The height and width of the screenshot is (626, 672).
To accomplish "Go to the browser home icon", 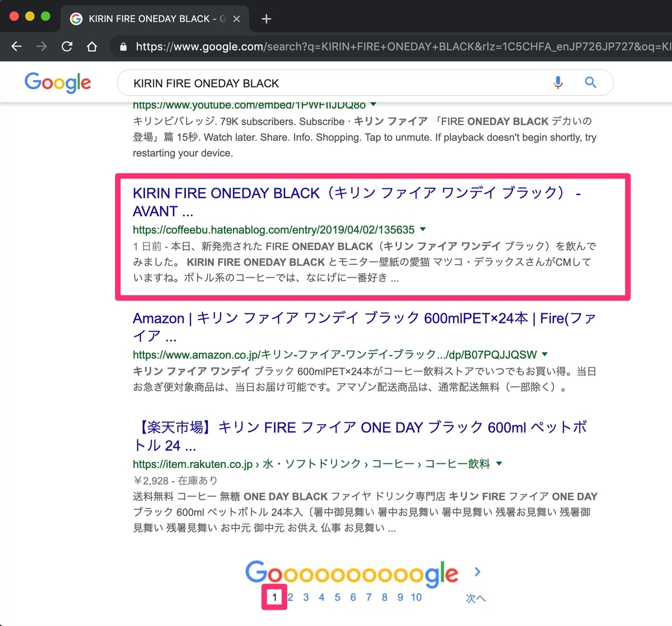I will (x=92, y=47).
